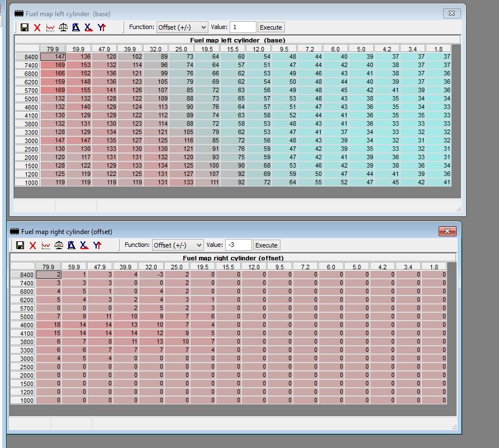Viewport: 499px width, 448px height.
Task: Select cell 15 in right map row 4100
Action: [49, 333]
